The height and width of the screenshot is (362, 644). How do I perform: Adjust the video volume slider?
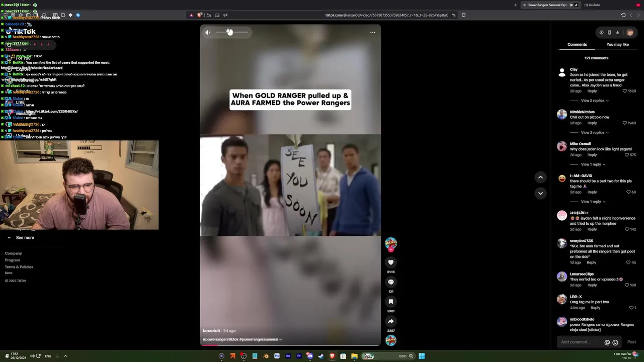pos(232,32)
